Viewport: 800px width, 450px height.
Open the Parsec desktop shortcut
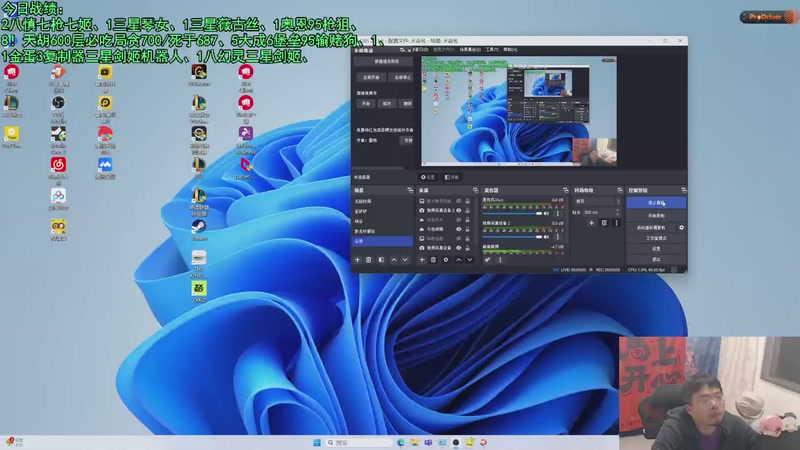[246, 168]
